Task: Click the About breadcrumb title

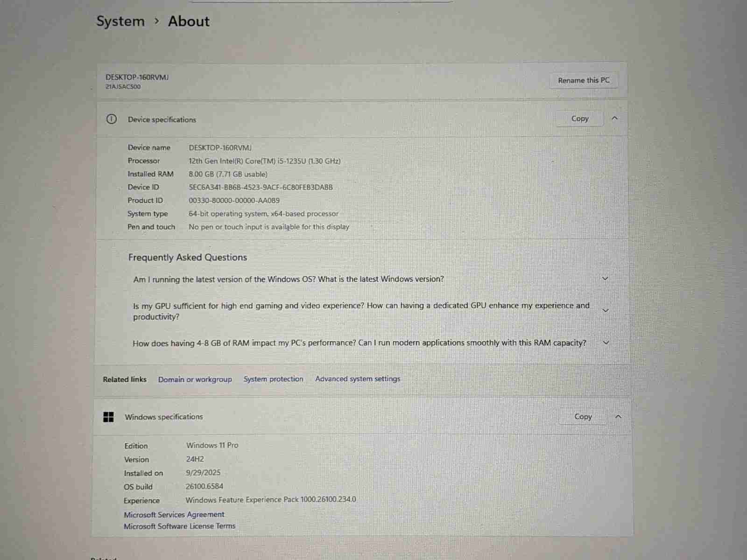Action: [189, 21]
